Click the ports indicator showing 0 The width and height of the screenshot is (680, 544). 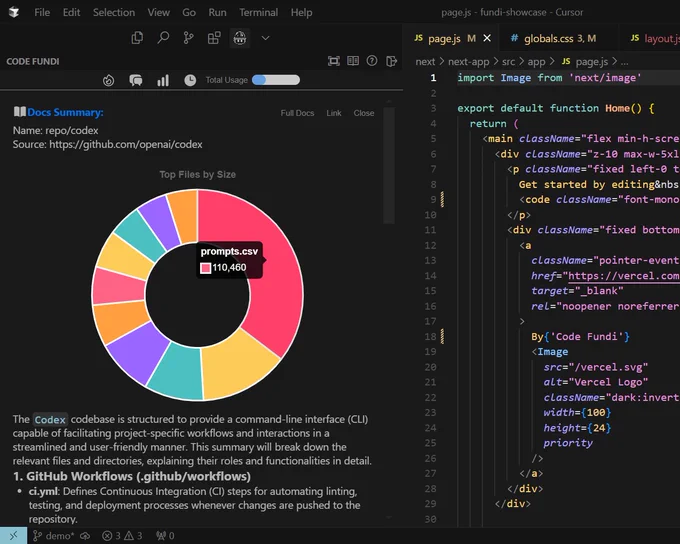[x=165, y=536]
